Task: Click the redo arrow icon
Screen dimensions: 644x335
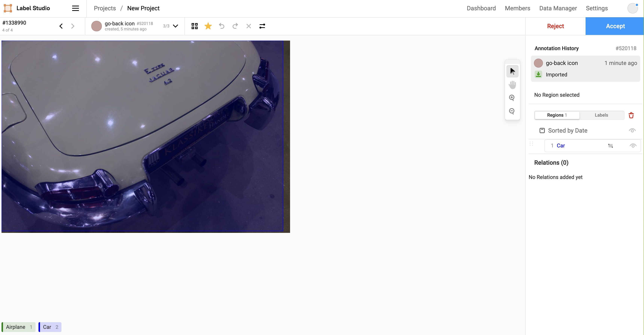Action: point(235,26)
